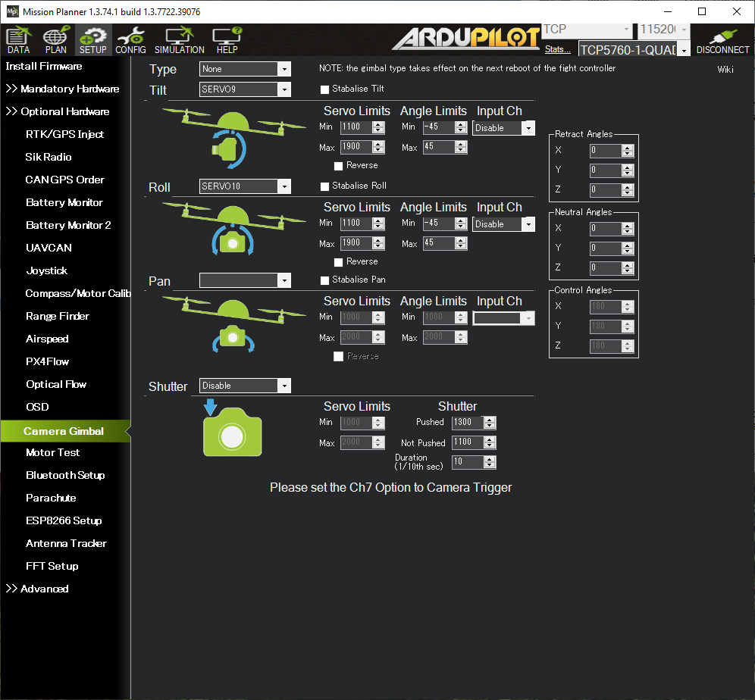Open Parachute setup page
Image resolution: width=755 pixels, height=700 pixels.
(x=51, y=498)
